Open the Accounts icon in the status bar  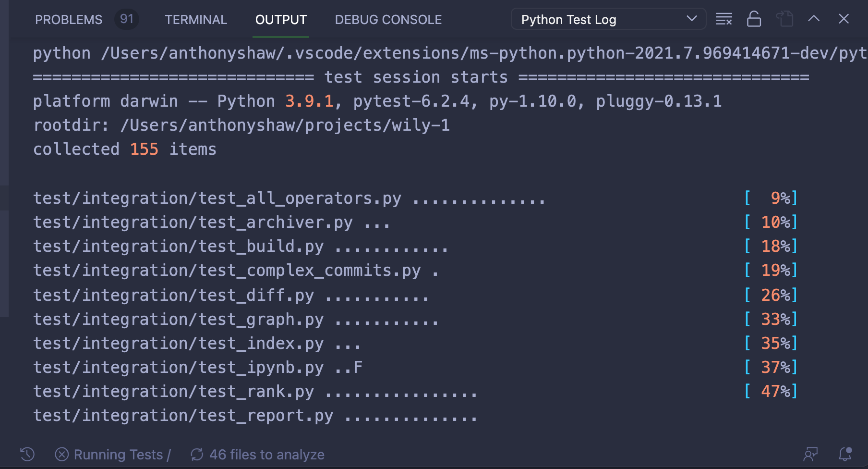coord(811,454)
